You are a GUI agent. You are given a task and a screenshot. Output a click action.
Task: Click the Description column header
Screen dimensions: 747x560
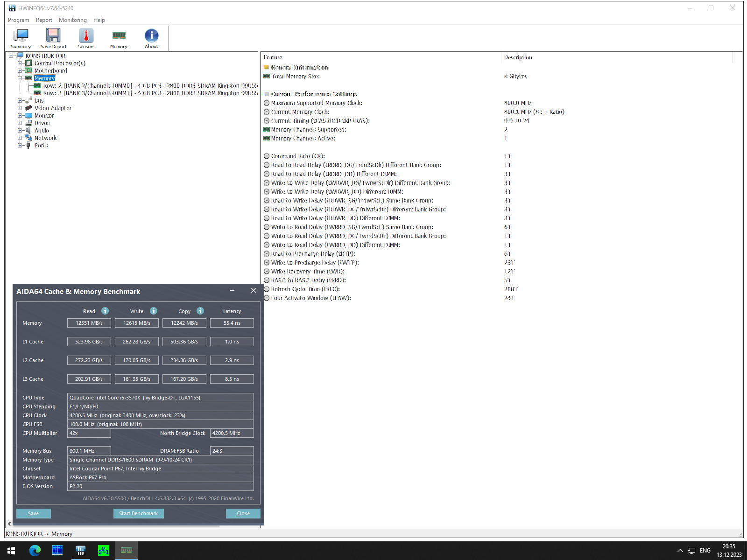tap(617, 57)
